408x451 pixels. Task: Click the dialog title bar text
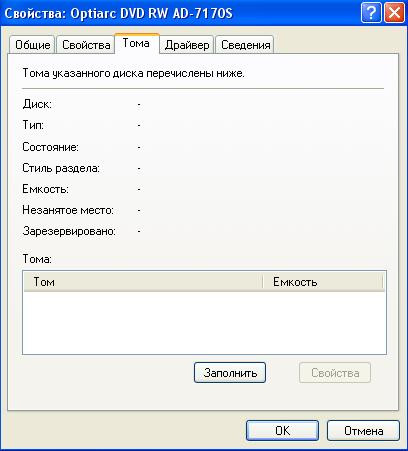pos(118,14)
